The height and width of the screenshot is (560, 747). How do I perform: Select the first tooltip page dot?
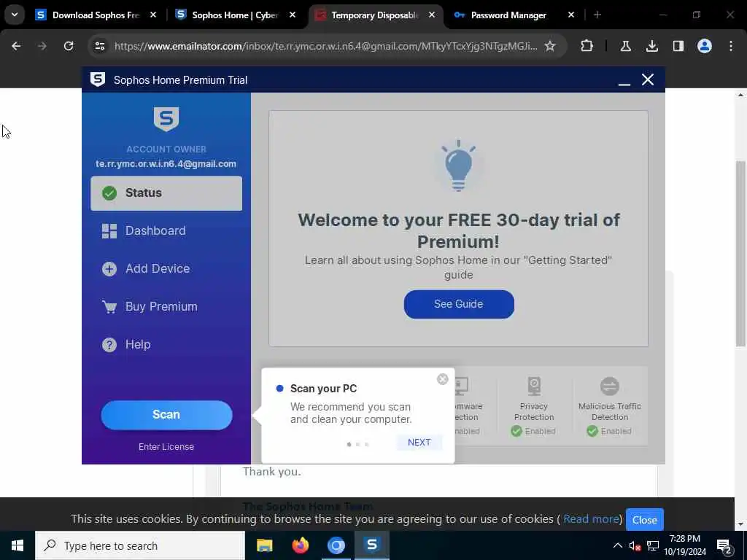click(349, 444)
